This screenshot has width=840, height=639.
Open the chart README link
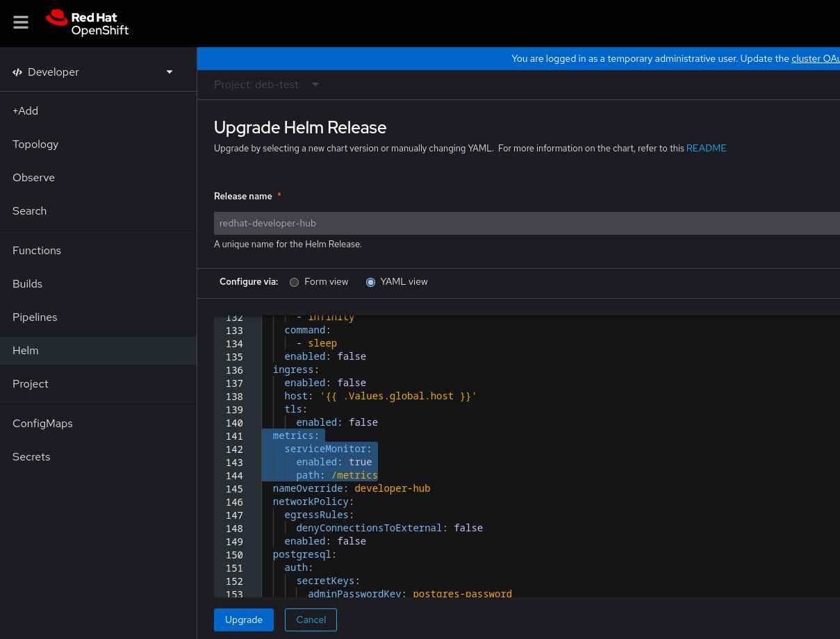706,148
